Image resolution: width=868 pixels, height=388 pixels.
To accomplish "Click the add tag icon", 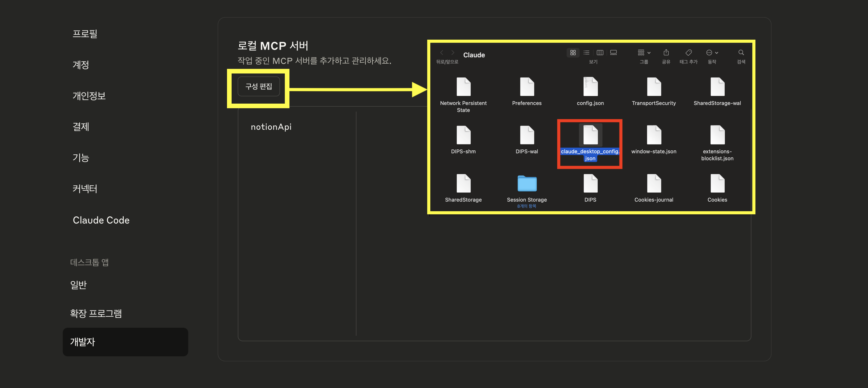I will click(688, 53).
